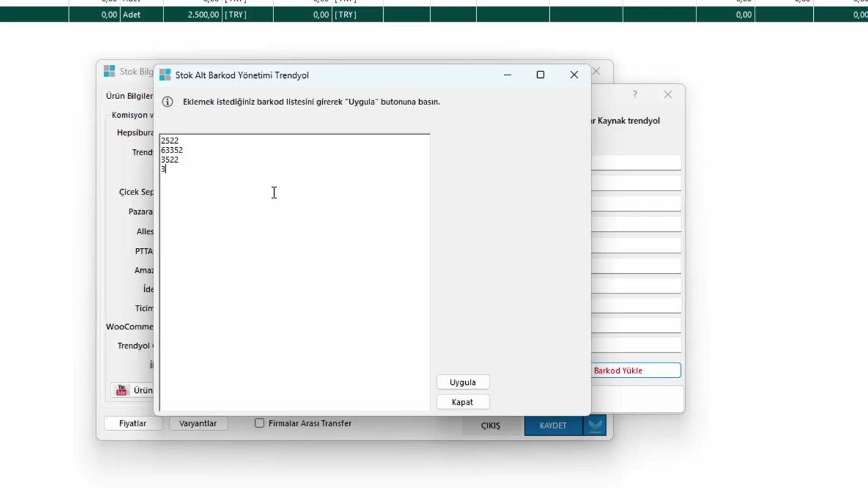Click the Kapat button
The width and height of the screenshot is (868, 488).
click(x=462, y=402)
